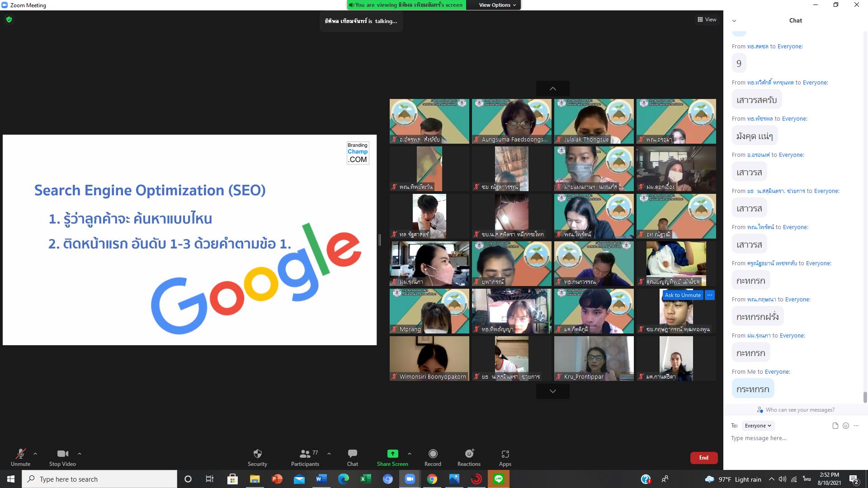Open Word from the taskbar
Viewport: 868px width, 488px height.
click(321, 479)
